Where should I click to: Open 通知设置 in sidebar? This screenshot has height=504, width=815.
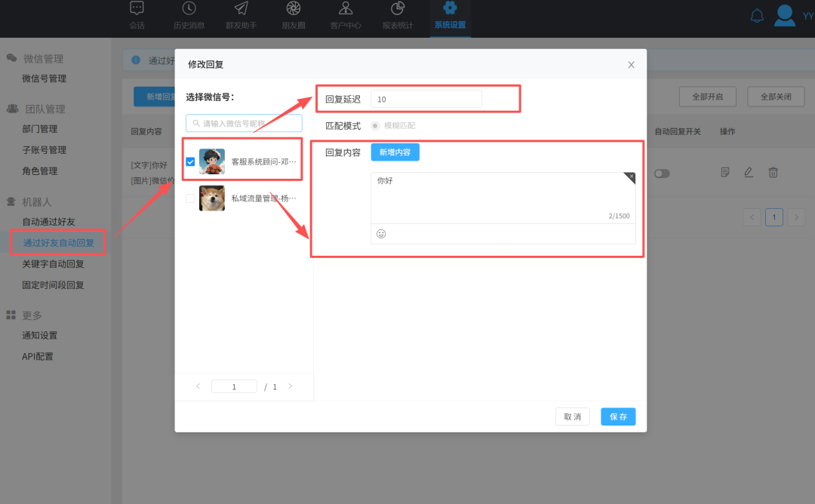click(x=39, y=336)
